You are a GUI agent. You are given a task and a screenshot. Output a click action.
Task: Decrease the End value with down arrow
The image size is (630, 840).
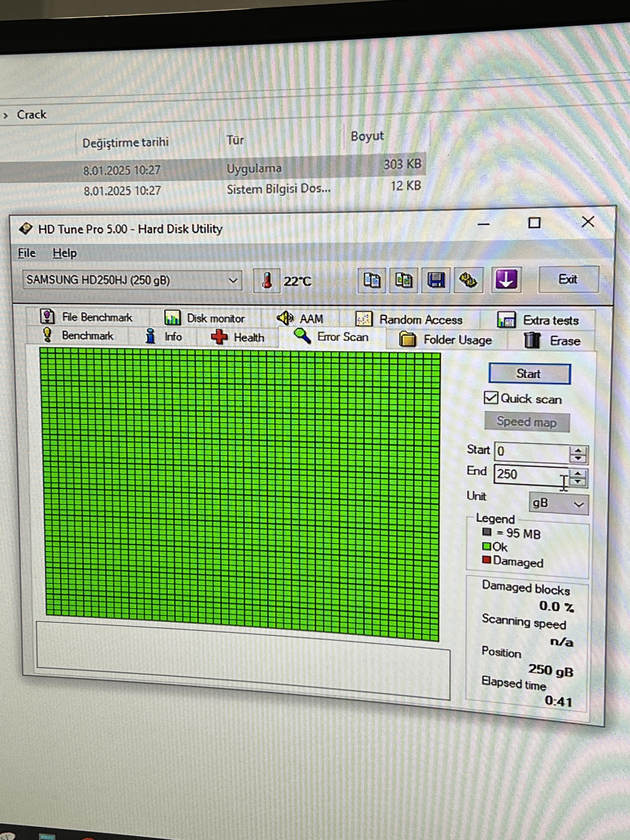tap(578, 482)
